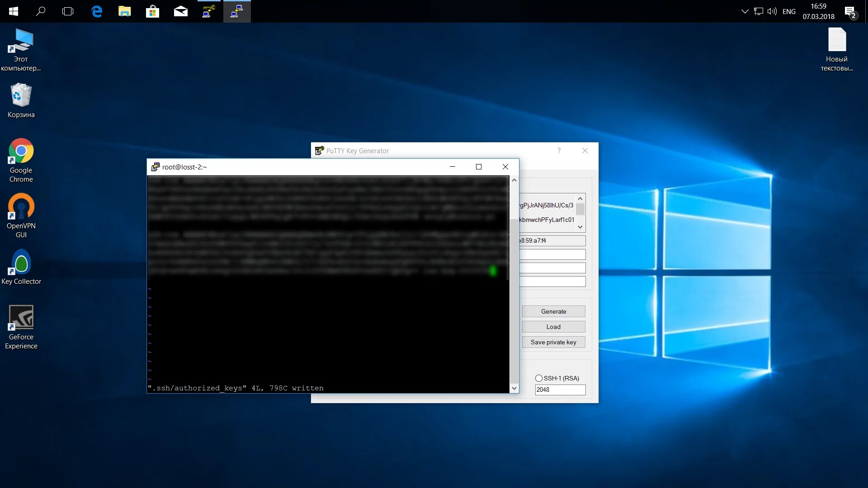The height and width of the screenshot is (488, 868).
Task: Click the Generate button in PuTTYgen
Action: click(x=553, y=311)
